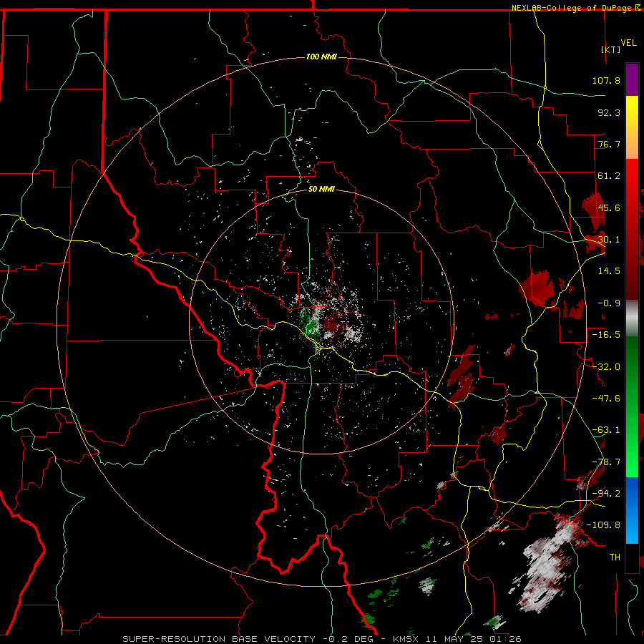Pick the light cyan segment of color bar
Image resolution: width=644 pixels, height=644 pixels.
pyautogui.click(x=632, y=532)
